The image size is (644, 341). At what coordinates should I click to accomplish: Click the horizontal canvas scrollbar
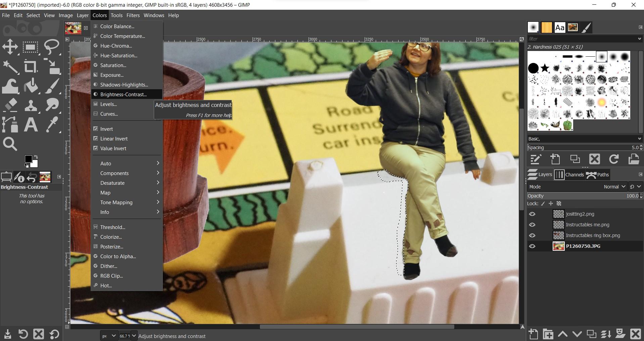coord(357,327)
